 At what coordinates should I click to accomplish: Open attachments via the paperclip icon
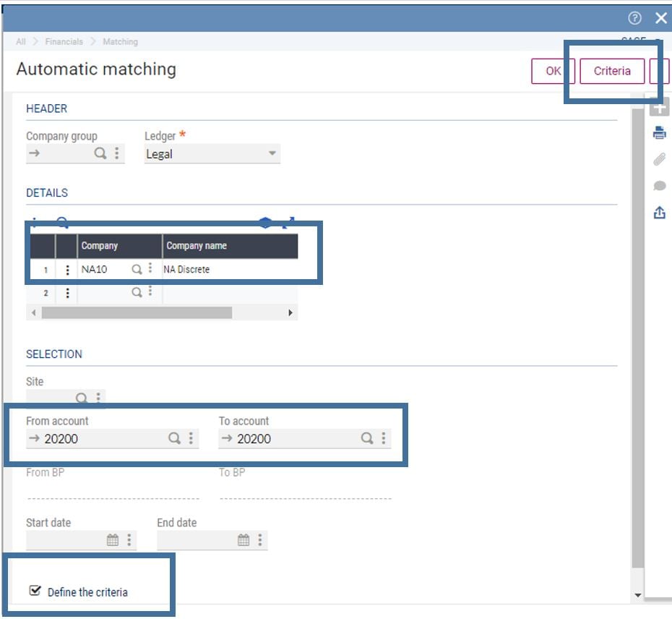[659, 160]
